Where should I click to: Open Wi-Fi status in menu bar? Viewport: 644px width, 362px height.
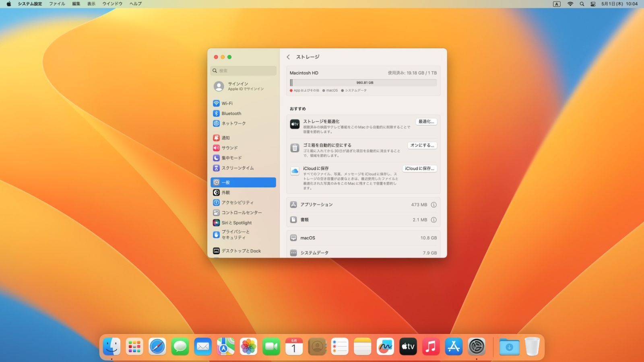coord(570,4)
